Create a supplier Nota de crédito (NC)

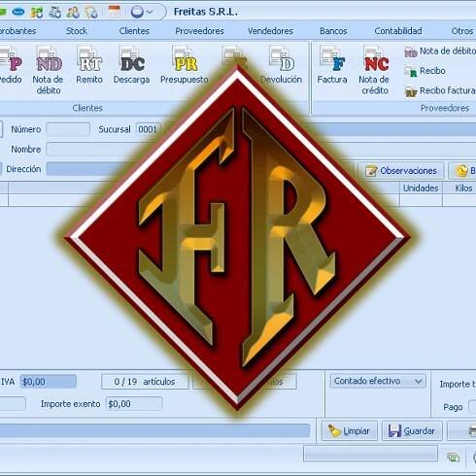tap(374, 70)
